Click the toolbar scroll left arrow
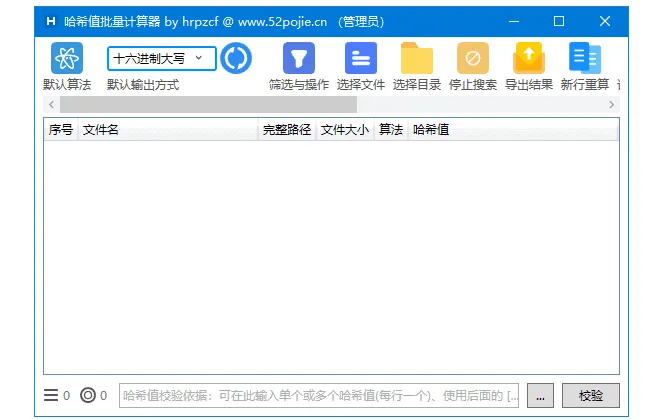 click(x=52, y=105)
